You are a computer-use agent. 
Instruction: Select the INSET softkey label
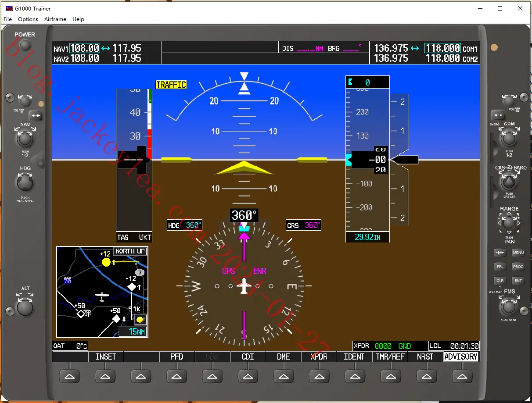tap(106, 357)
